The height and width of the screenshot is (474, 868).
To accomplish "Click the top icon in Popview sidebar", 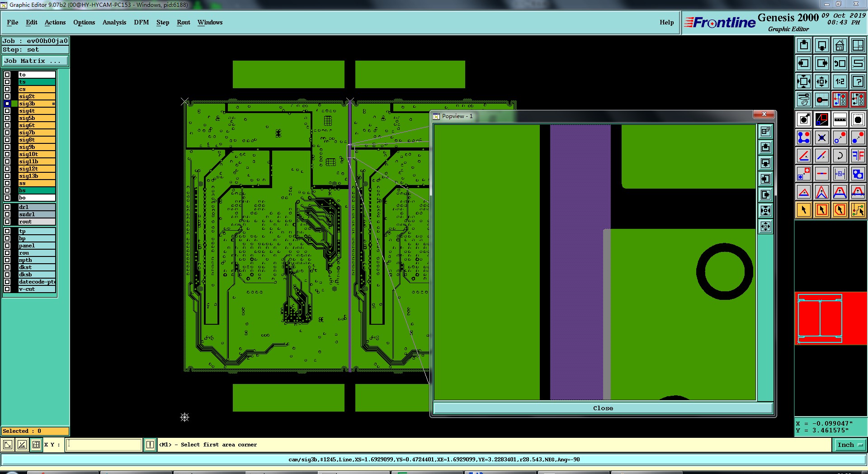I will pyautogui.click(x=765, y=132).
